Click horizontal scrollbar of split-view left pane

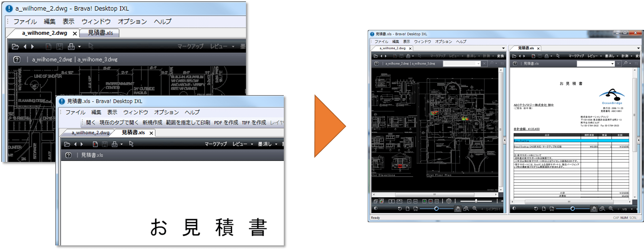pos(434,195)
